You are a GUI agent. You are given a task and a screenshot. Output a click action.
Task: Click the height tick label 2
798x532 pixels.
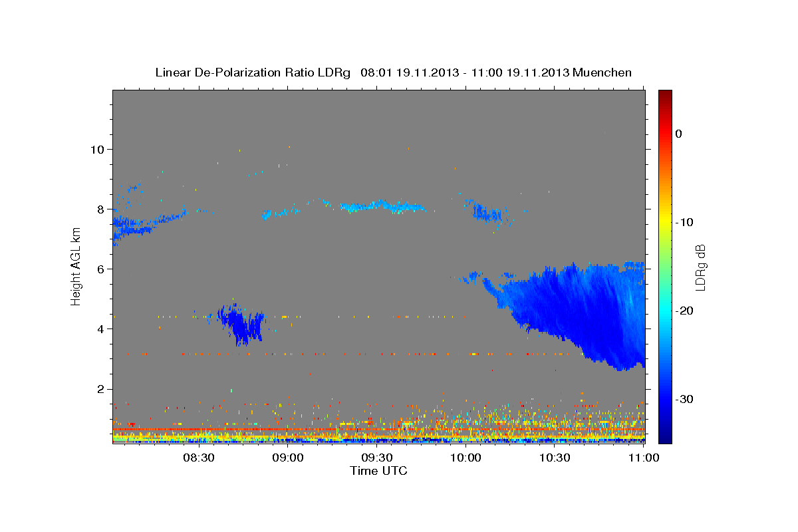(101, 389)
